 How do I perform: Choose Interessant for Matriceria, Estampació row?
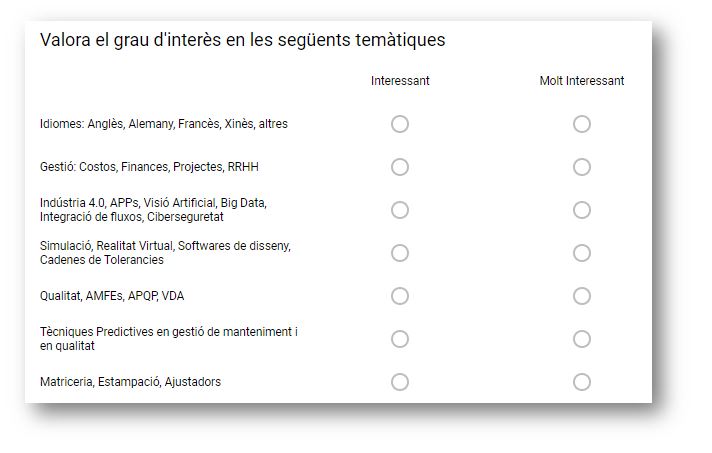(400, 382)
